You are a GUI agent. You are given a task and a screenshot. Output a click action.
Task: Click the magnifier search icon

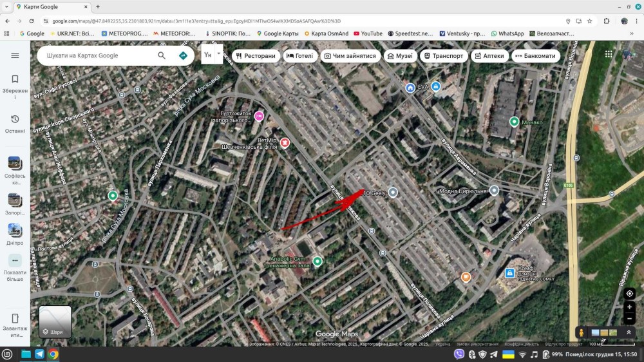click(162, 55)
